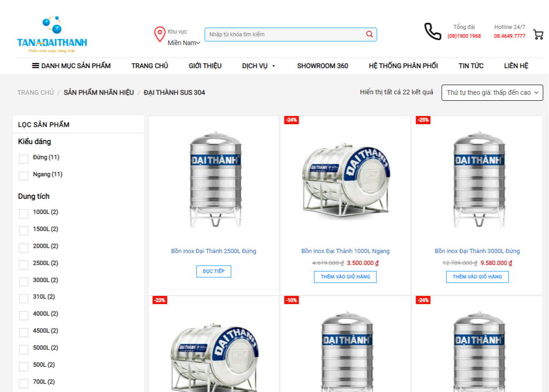
Task: Toggle the 4000L (2) checkbox
Action: pos(23,315)
